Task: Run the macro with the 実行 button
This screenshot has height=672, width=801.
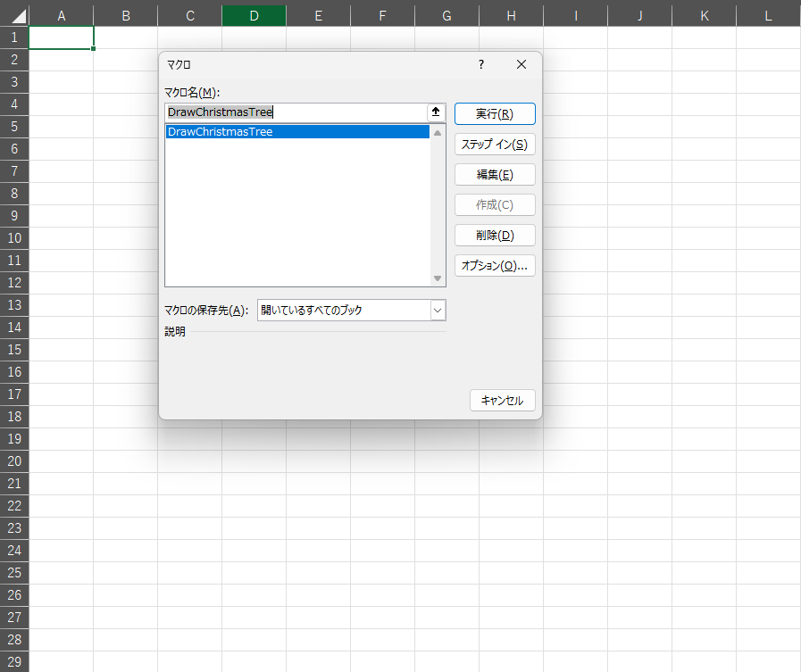Action: point(495,113)
